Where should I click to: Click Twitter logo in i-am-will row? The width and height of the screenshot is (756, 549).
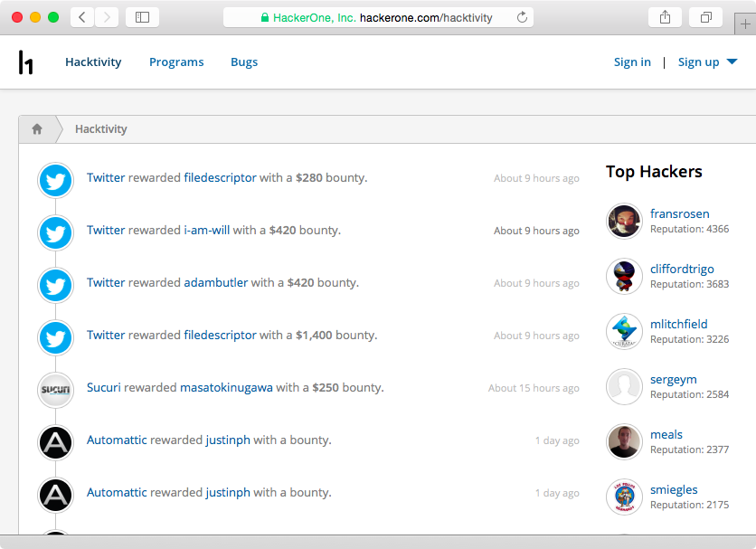click(x=55, y=233)
